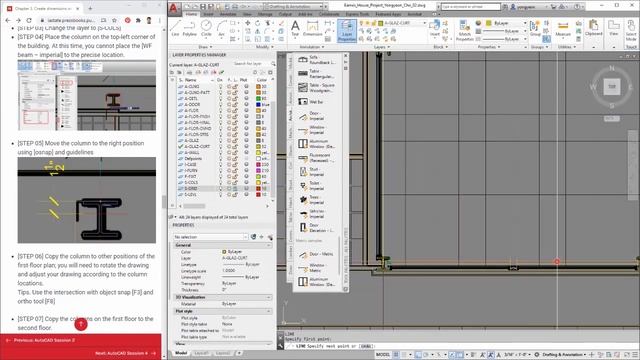Viewport: 640px width, 360px height.
Task: Select the Circle tool
Action: (206, 28)
